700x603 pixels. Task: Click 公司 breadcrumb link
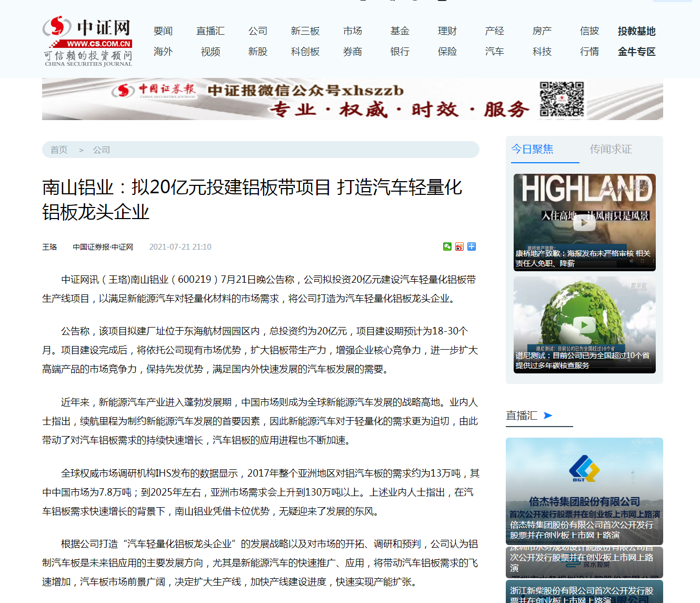tap(102, 150)
